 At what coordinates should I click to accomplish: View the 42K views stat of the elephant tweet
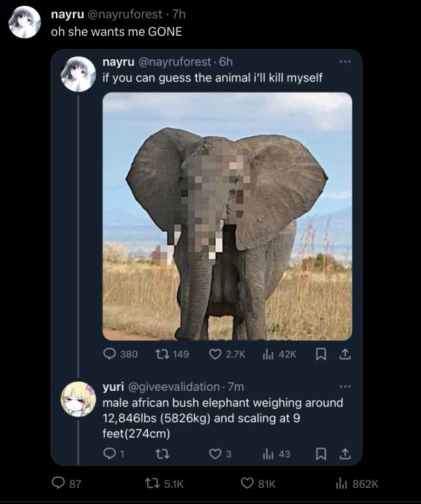click(x=279, y=354)
